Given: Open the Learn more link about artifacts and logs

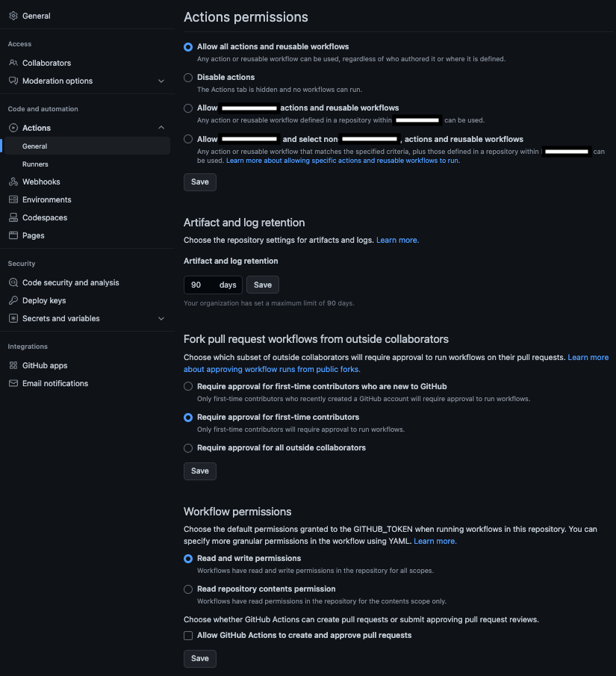Looking at the screenshot, I should 397,239.
